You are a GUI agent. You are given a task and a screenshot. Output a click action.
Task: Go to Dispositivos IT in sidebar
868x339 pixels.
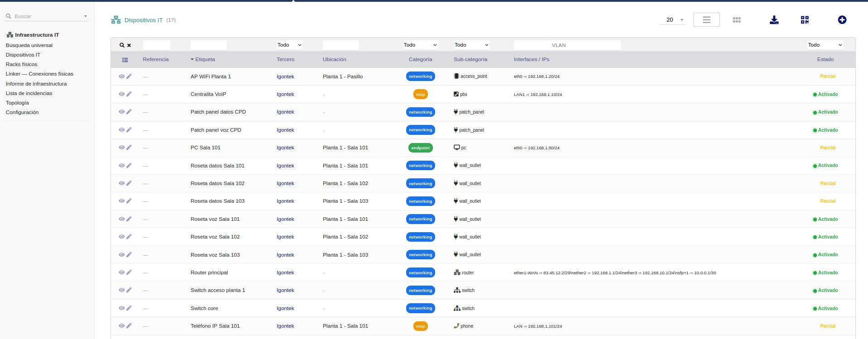[23, 55]
